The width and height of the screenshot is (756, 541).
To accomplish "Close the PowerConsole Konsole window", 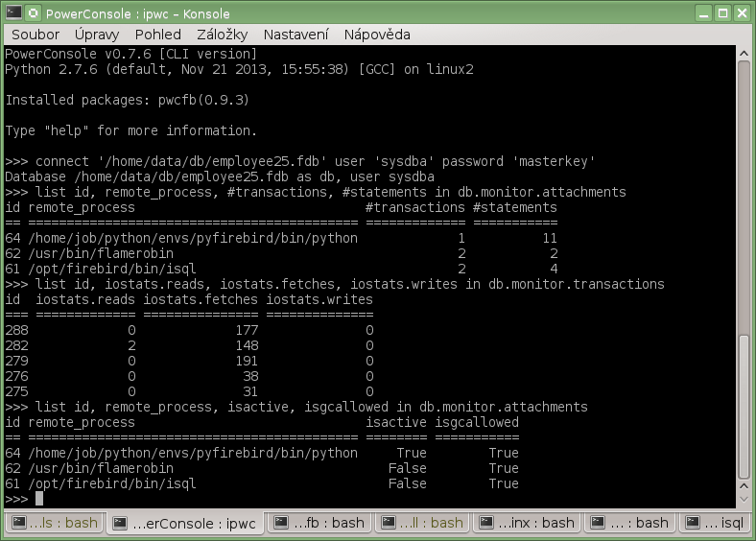I will [x=743, y=12].
